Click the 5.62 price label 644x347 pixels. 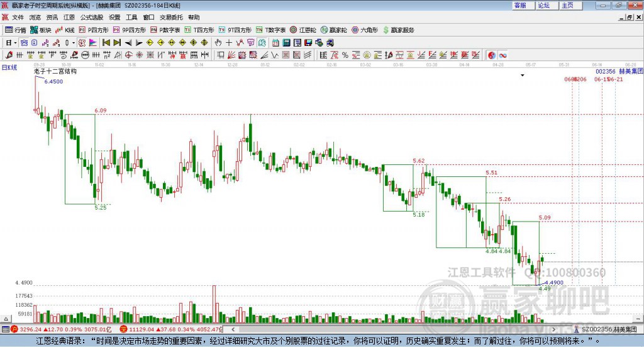tap(419, 161)
